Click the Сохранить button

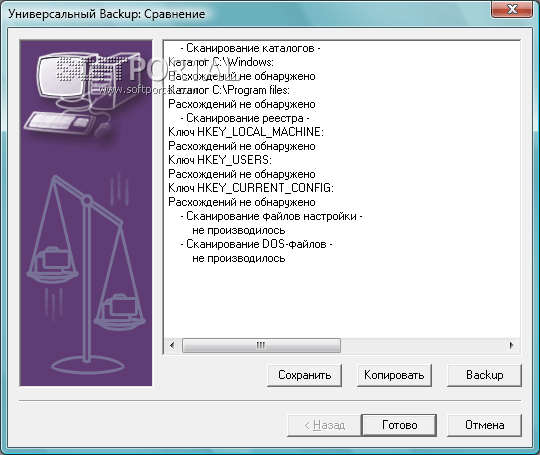[x=304, y=375]
